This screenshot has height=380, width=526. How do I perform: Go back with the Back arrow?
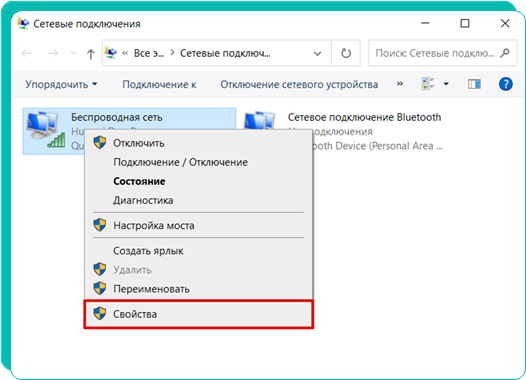[x=27, y=53]
